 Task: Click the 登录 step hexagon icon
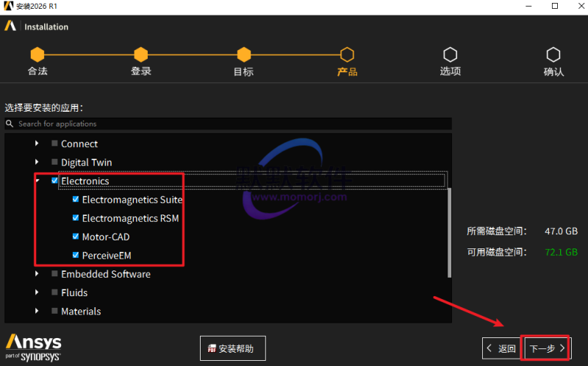click(x=140, y=55)
